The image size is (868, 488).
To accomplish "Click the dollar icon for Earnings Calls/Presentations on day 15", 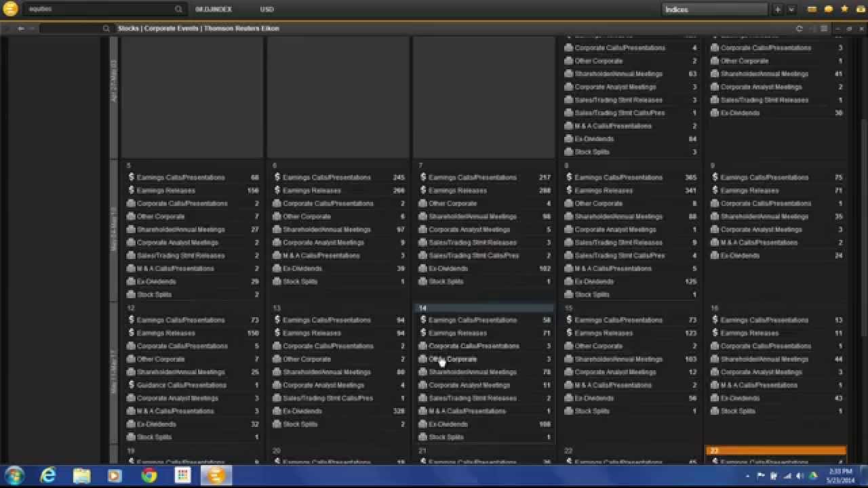I will (569, 320).
